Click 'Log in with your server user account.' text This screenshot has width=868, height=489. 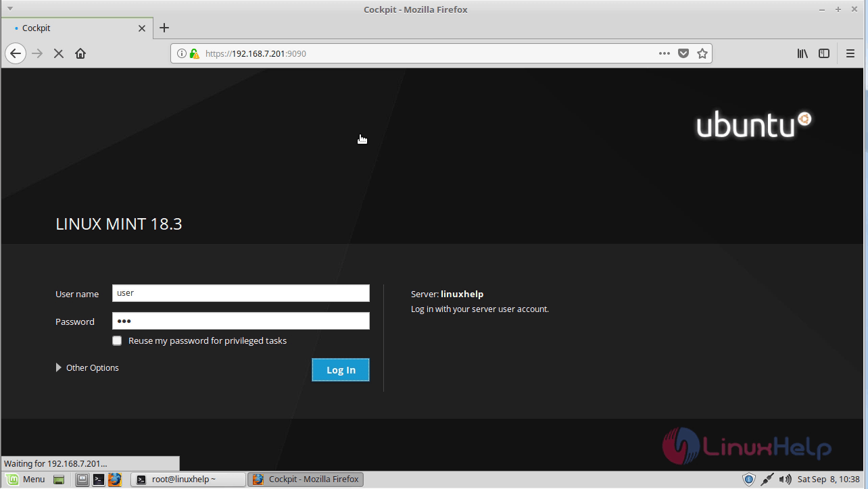[x=480, y=309]
